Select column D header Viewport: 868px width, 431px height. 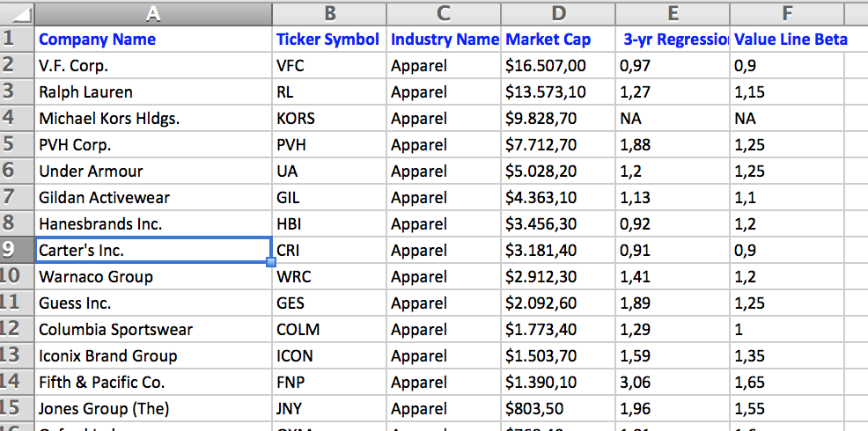(x=558, y=13)
